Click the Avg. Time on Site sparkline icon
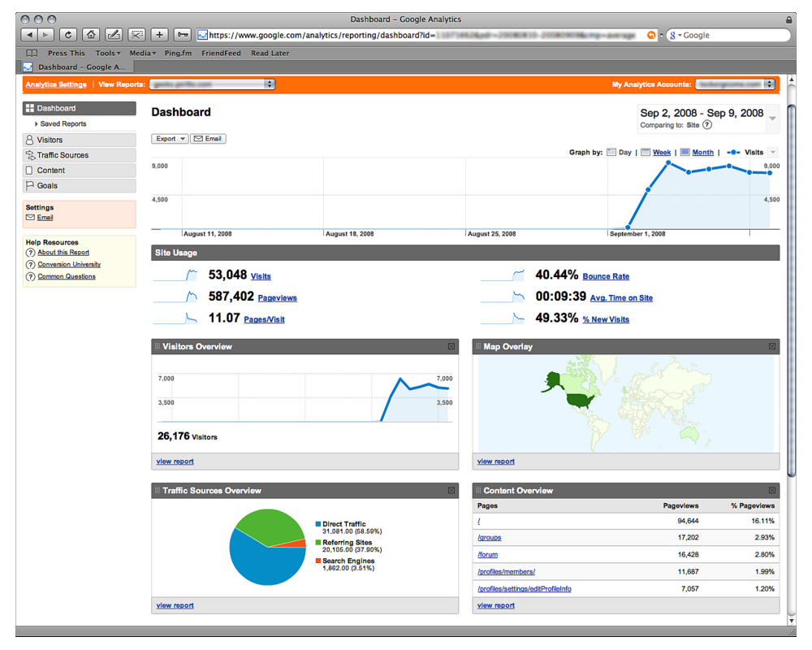812x650 pixels. point(503,297)
